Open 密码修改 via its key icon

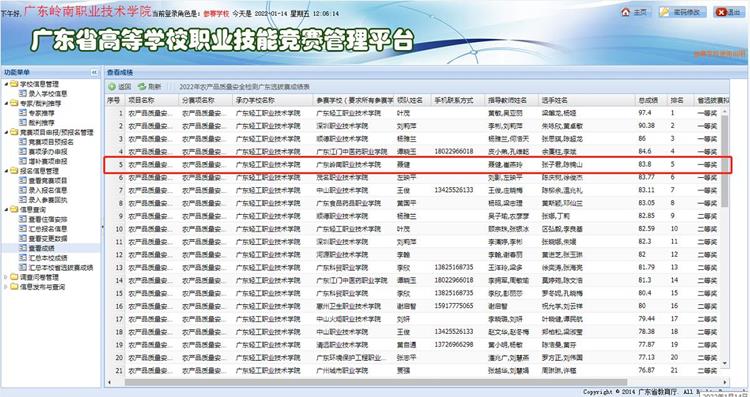[665, 12]
